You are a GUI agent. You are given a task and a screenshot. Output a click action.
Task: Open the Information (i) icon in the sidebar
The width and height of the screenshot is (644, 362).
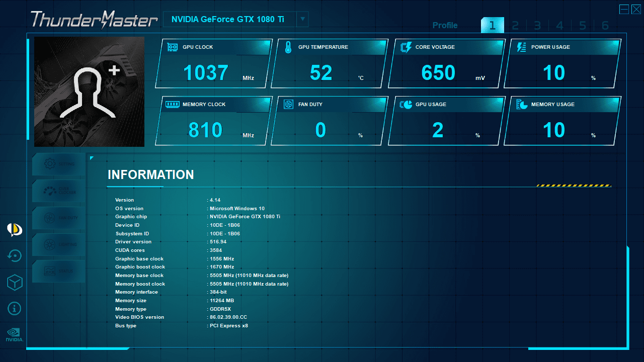click(x=15, y=308)
